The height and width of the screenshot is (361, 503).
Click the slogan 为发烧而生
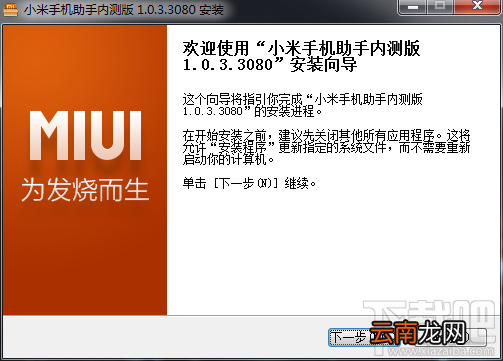click(85, 190)
